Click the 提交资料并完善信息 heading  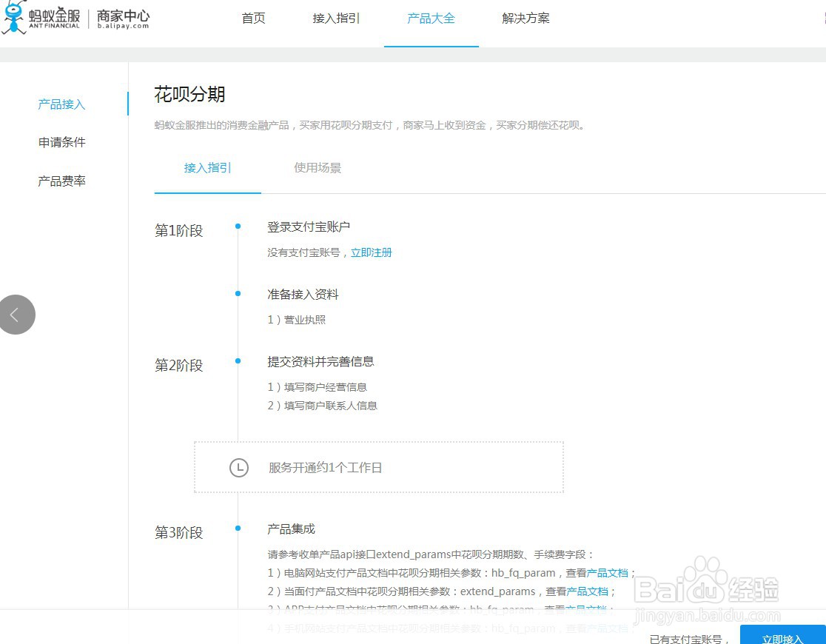[320, 362]
